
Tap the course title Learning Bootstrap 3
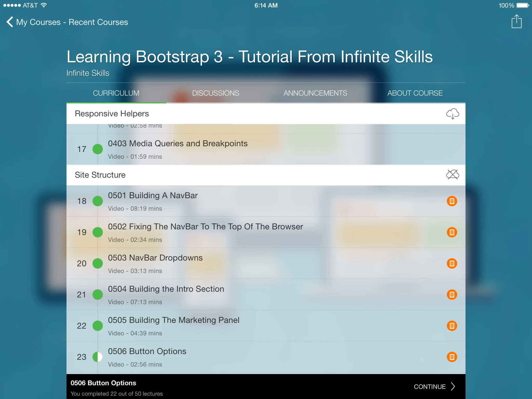pos(250,57)
